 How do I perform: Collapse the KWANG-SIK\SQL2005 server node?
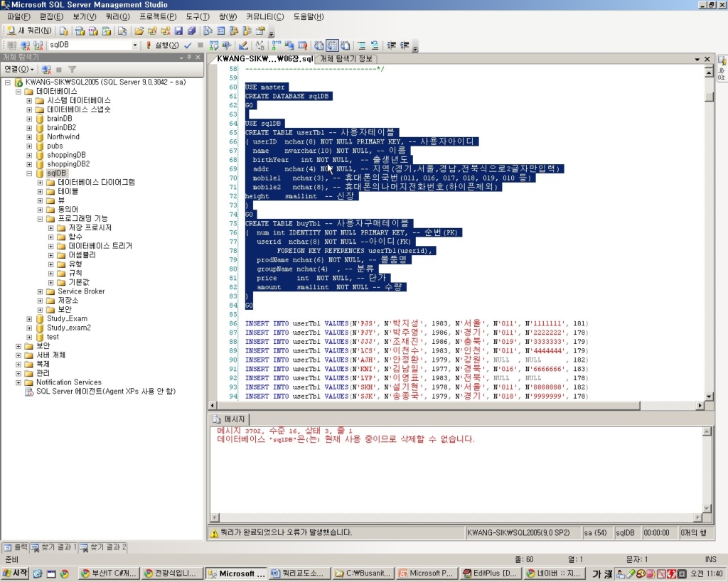click(x=7, y=82)
